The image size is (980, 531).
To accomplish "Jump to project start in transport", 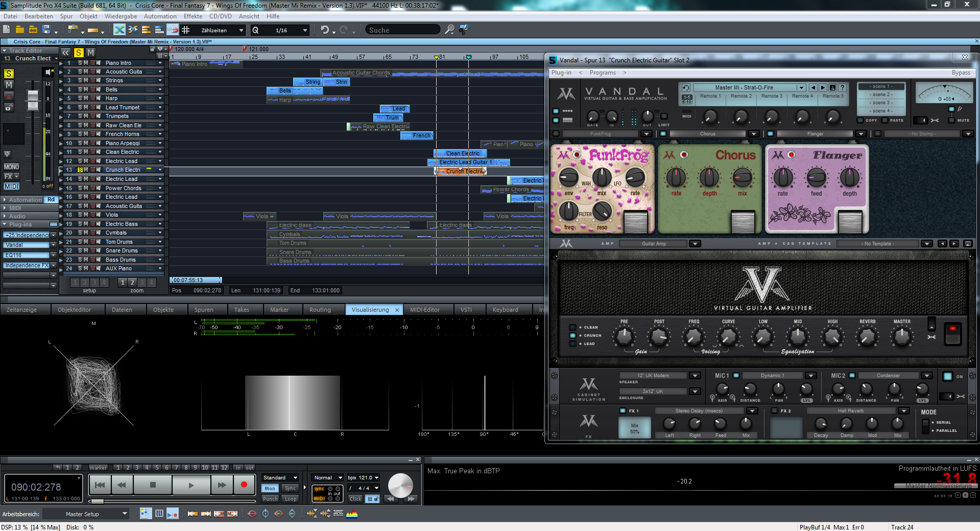I will point(100,484).
